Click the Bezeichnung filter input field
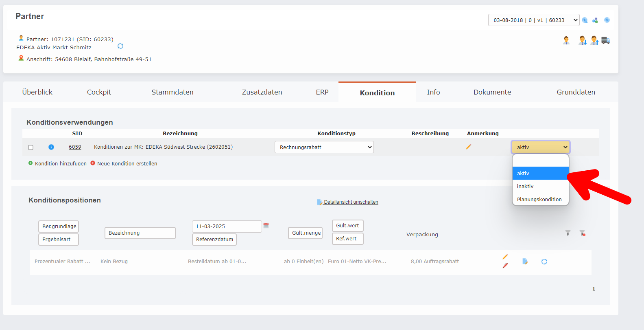 (140, 233)
